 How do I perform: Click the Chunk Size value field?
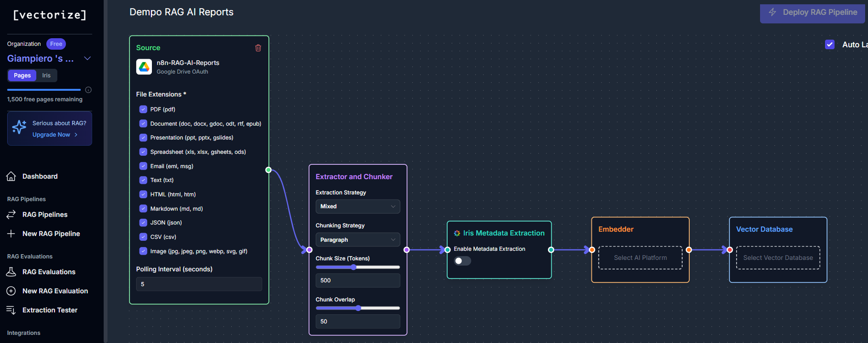pyautogui.click(x=358, y=280)
